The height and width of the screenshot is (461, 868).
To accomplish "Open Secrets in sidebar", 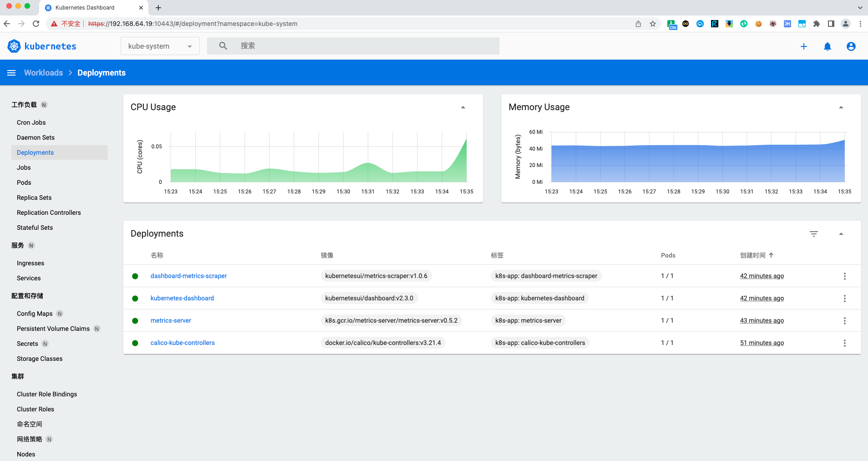I will click(x=27, y=344).
